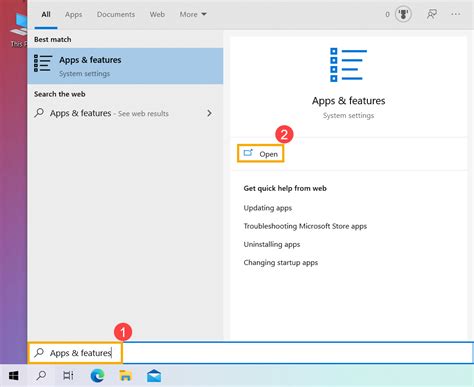Image resolution: width=474 pixels, height=387 pixels.
Task: Click the Open button for Apps & features
Action: (261, 154)
